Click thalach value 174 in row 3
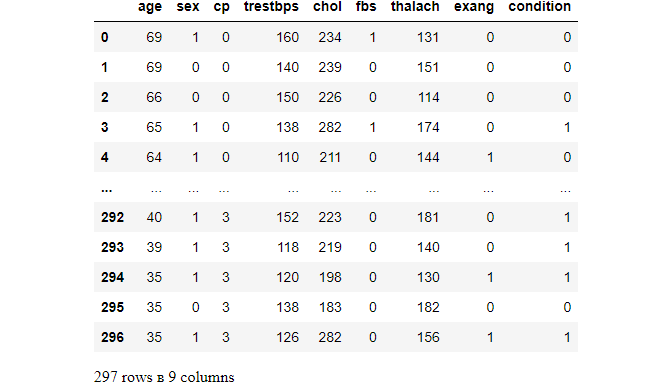Screen dimensions: 672x383 pos(428,127)
